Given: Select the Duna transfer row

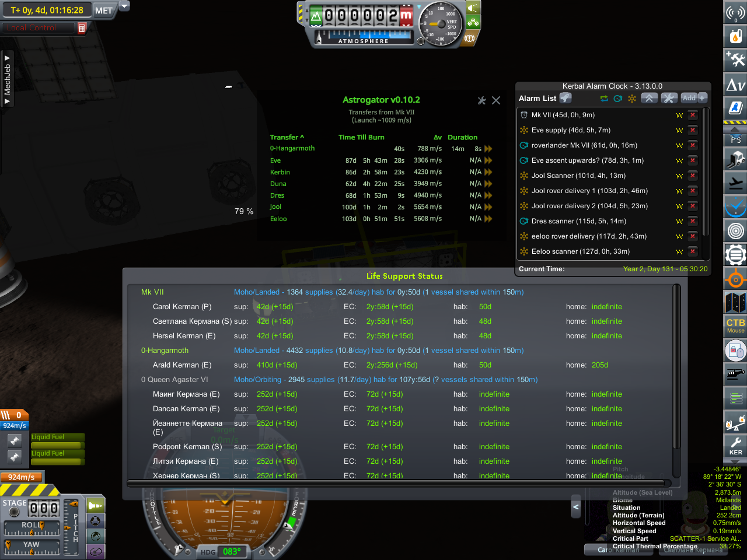Looking at the screenshot, I should point(381,184).
